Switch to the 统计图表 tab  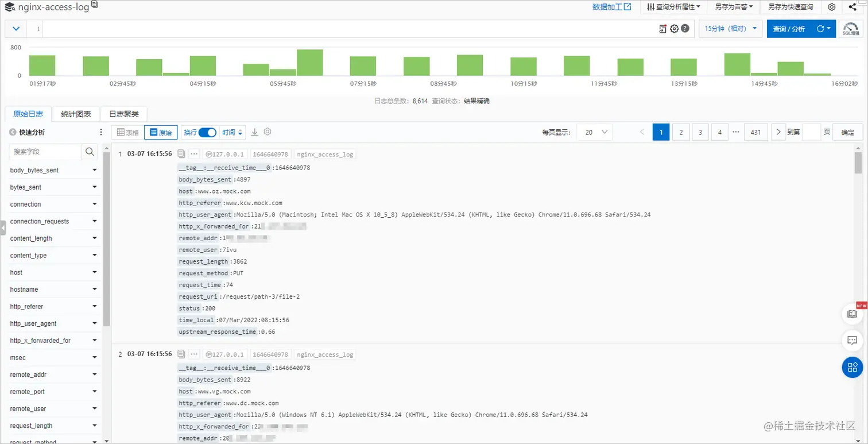click(x=76, y=114)
